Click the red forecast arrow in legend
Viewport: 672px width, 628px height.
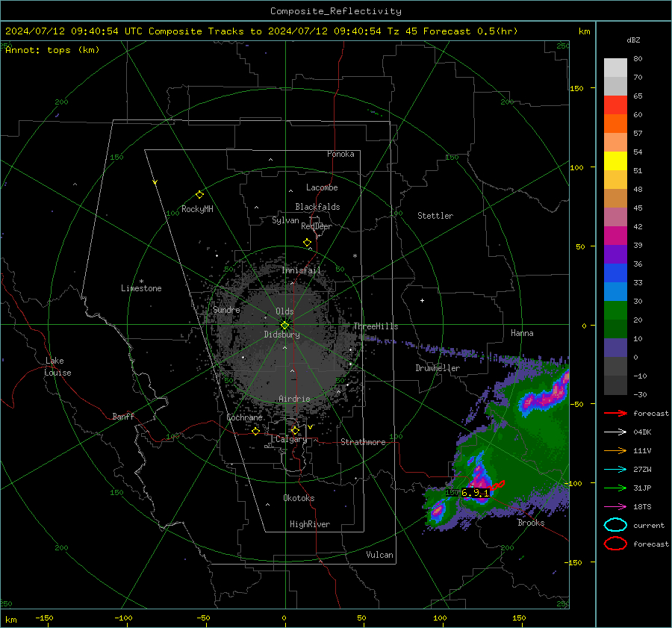(x=615, y=413)
